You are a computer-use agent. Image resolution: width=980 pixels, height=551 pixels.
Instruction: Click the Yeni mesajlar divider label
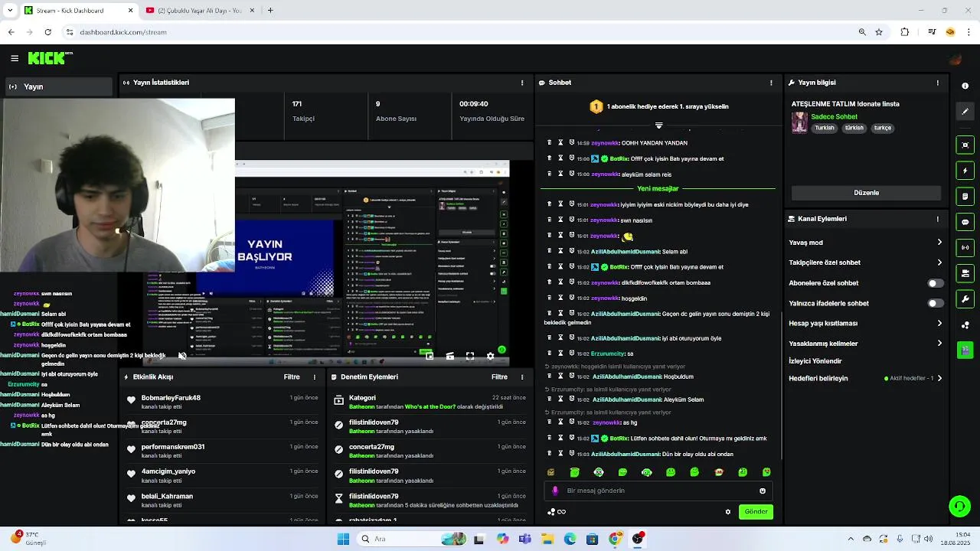coord(658,189)
